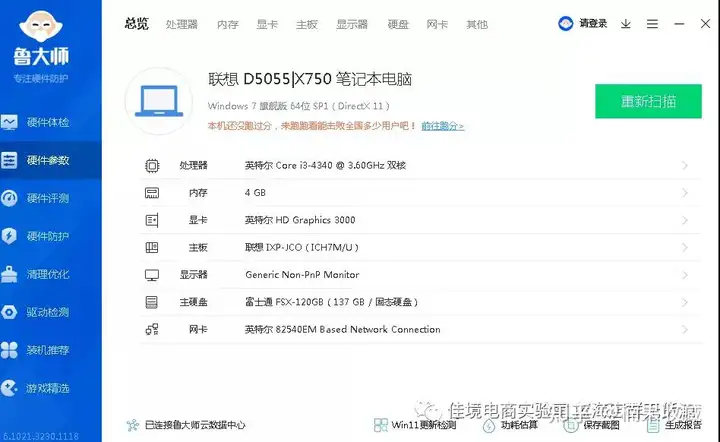The image size is (720, 442).
Task: Click the monitor display icon
Action: (152, 275)
